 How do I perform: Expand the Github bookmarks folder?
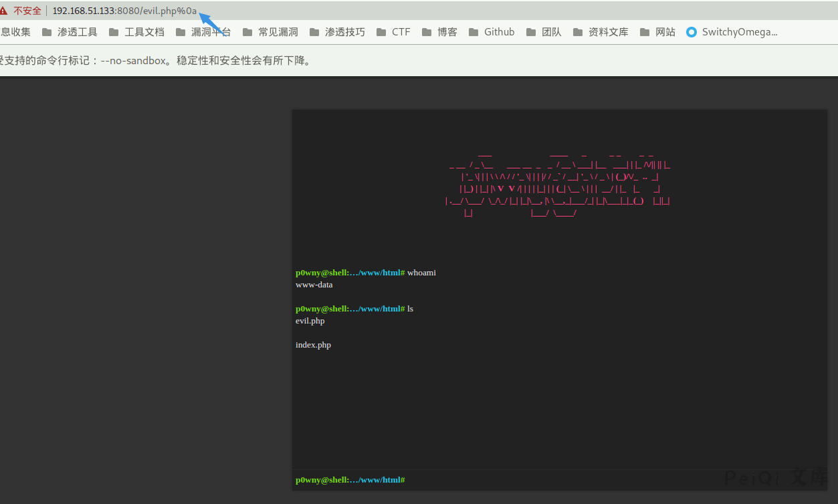492,32
